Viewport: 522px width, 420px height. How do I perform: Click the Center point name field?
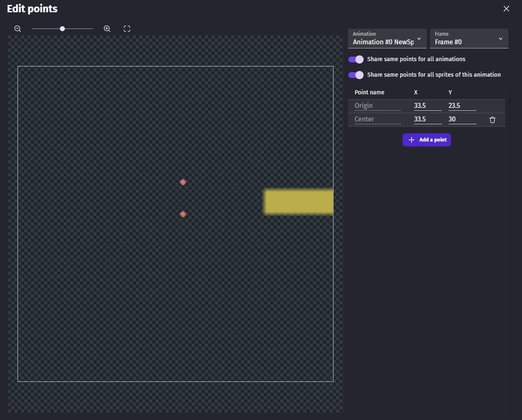[378, 119]
